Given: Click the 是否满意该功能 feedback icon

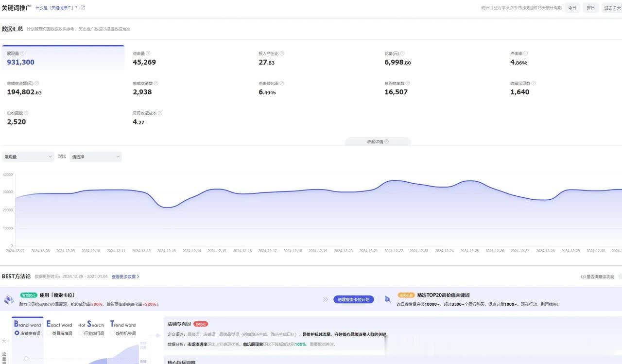Looking at the screenshot, I should pyautogui.click(x=583, y=277).
